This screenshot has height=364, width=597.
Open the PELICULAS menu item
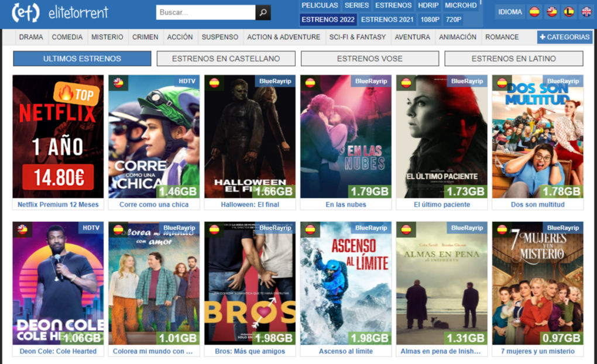[320, 5]
